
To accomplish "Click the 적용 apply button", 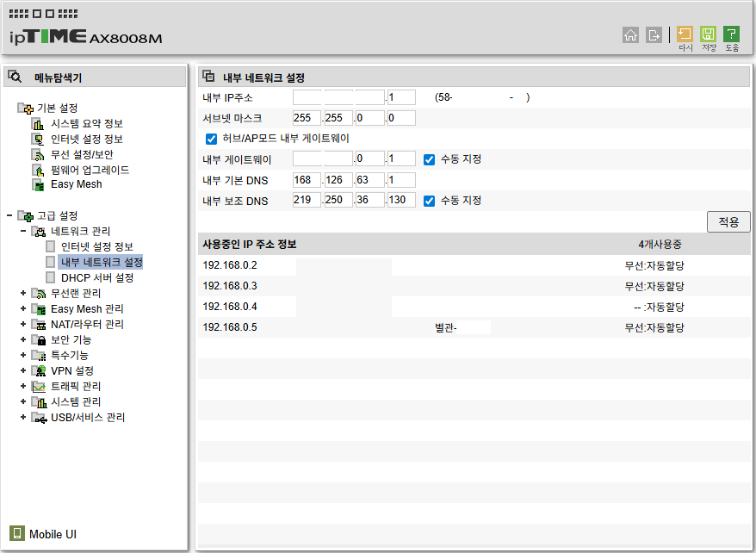I will [728, 221].
